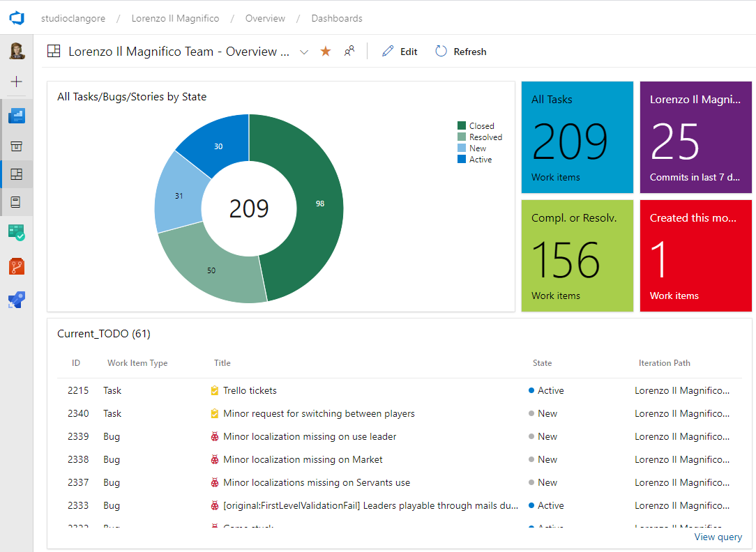Click the Azure DevOps logo
This screenshot has width=756, height=552.
pyautogui.click(x=17, y=18)
